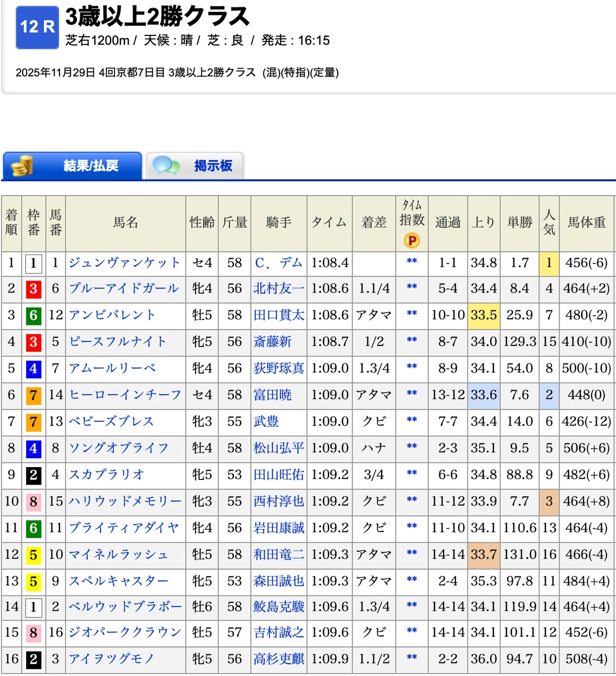The image size is (616, 676).
Task: Open jockey 和田竜二 link
Action: [x=279, y=555]
